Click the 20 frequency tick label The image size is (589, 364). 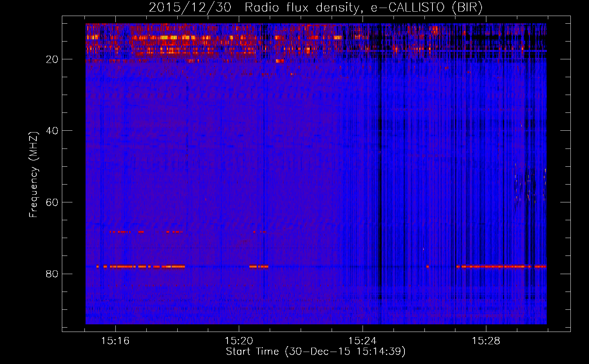(x=52, y=59)
